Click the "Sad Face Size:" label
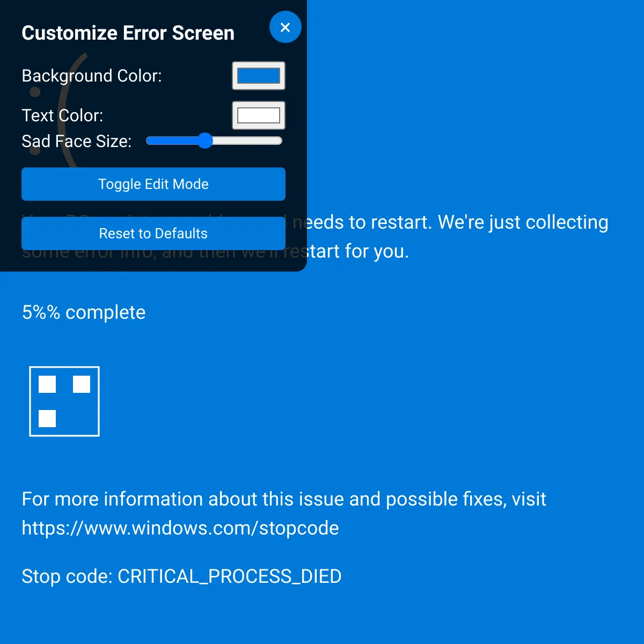This screenshot has height=644, width=644. point(77,141)
